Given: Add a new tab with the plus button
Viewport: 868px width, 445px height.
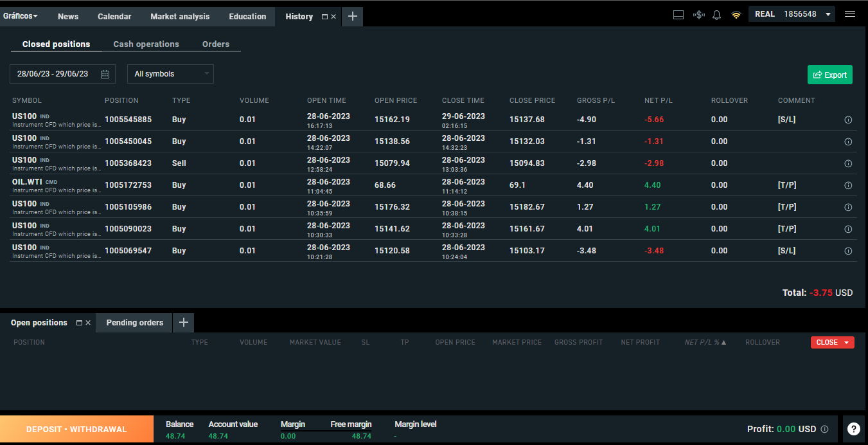Looking at the screenshot, I should [352, 17].
